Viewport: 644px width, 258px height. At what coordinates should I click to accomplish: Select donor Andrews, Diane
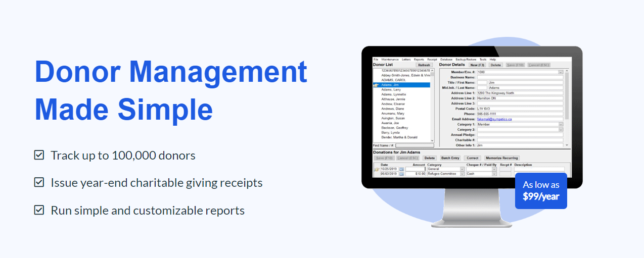pos(393,109)
